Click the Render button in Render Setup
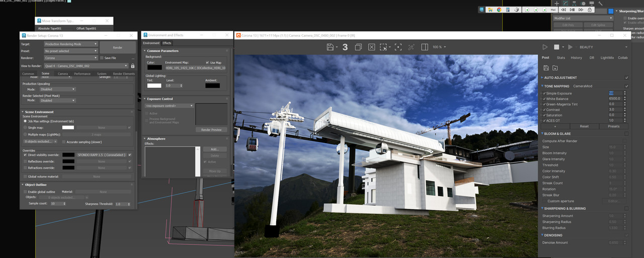644x258 pixels. coord(117,47)
